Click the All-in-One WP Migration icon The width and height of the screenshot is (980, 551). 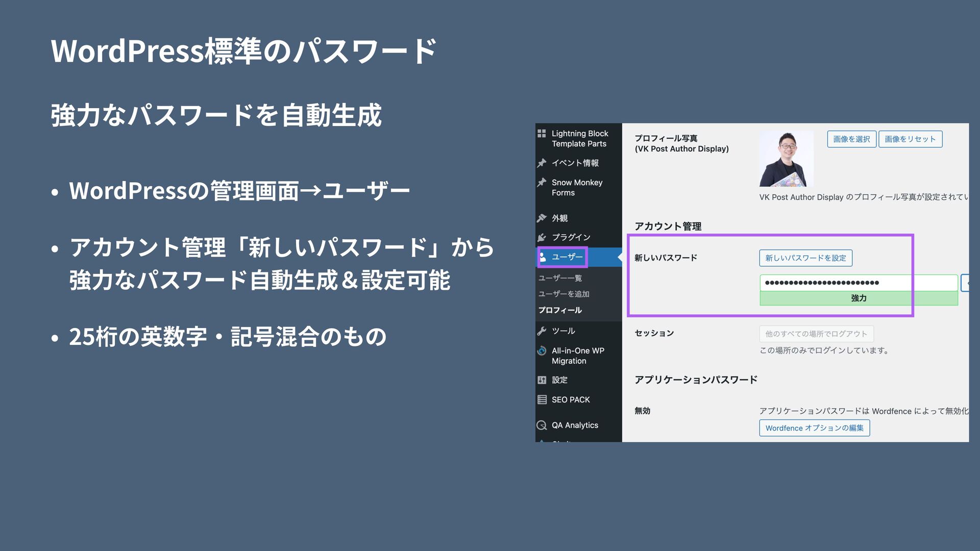pyautogui.click(x=542, y=351)
